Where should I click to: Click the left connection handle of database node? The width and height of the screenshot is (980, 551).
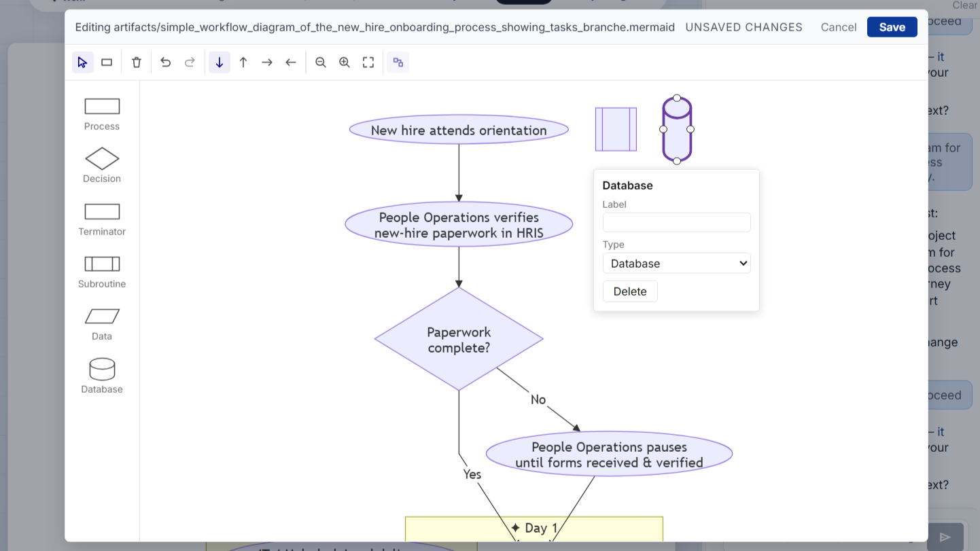[663, 129]
